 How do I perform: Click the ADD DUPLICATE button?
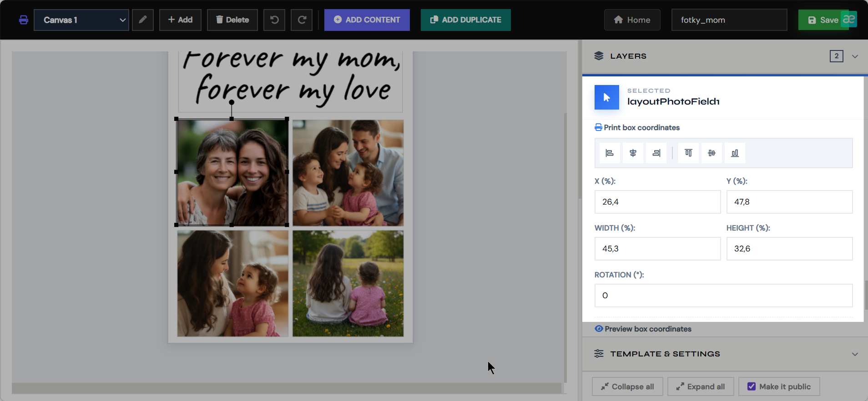466,20
